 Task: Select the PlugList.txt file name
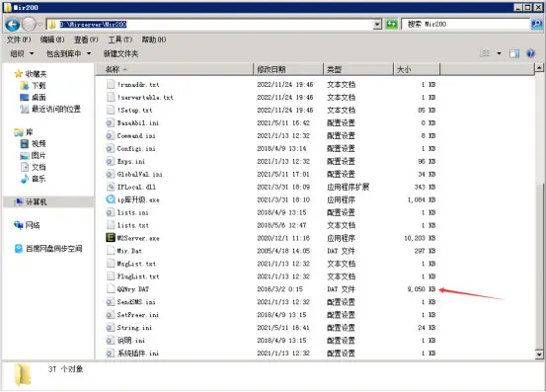(x=138, y=276)
